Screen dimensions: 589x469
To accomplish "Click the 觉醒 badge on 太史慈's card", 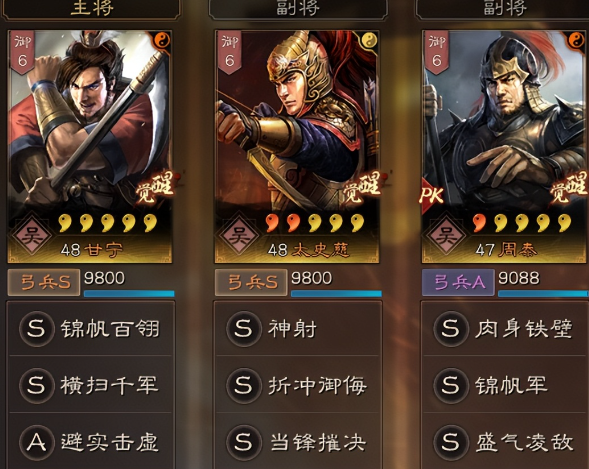I will pyautogui.click(x=361, y=186).
